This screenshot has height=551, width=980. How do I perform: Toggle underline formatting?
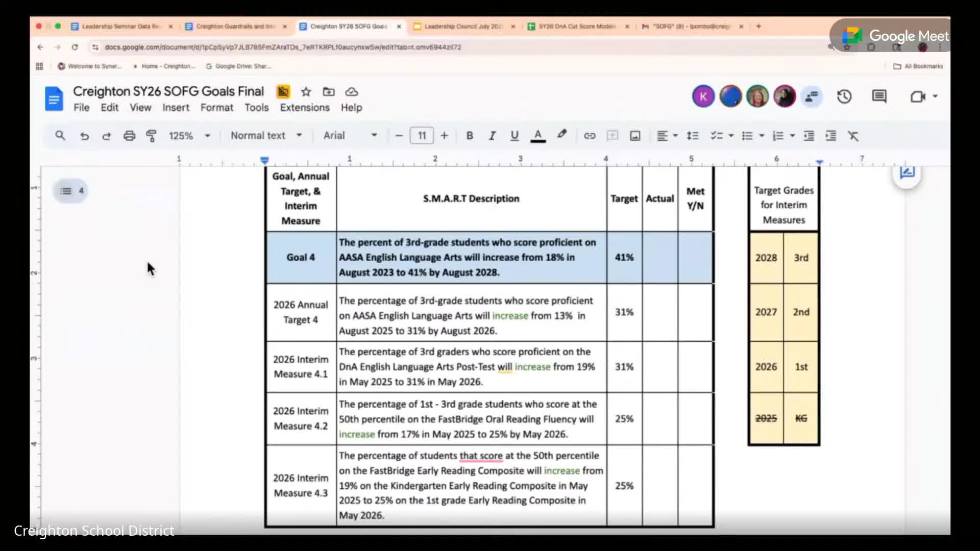[x=514, y=136]
